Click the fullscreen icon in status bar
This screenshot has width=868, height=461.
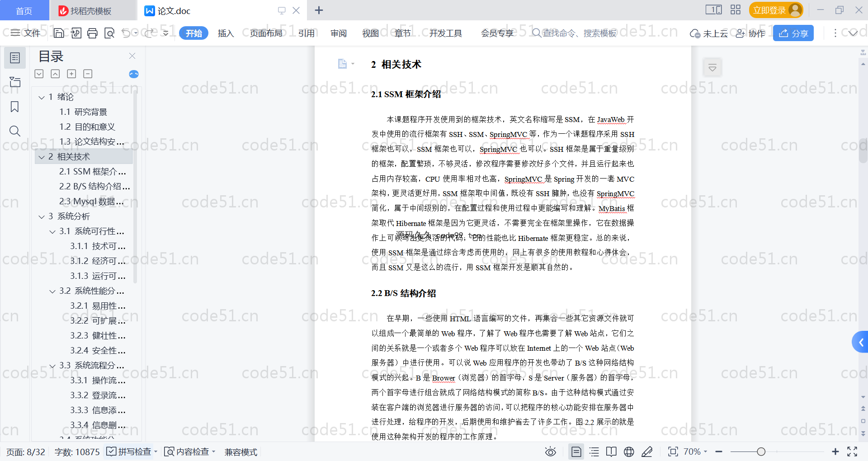tap(852, 452)
